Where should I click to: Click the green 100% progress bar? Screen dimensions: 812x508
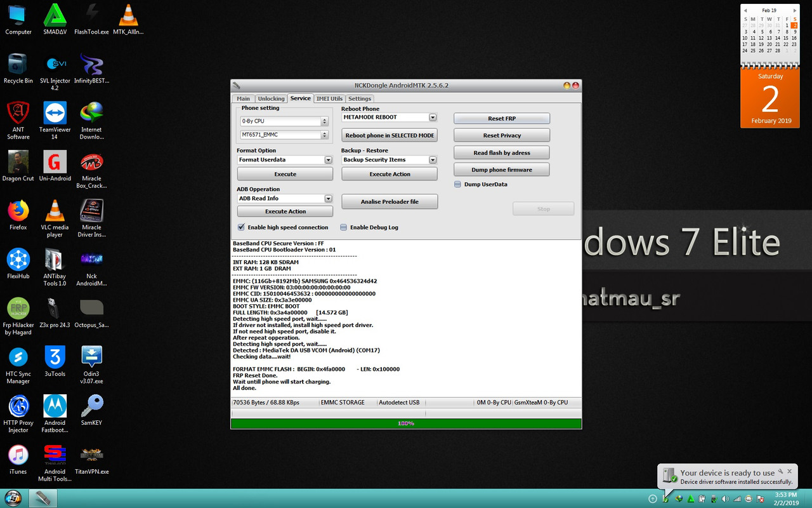click(x=406, y=424)
